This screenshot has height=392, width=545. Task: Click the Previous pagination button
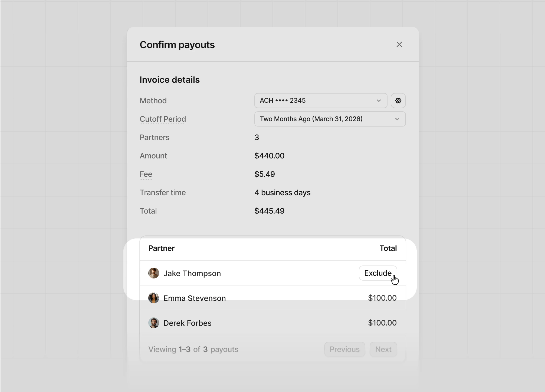click(x=344, y=349)
